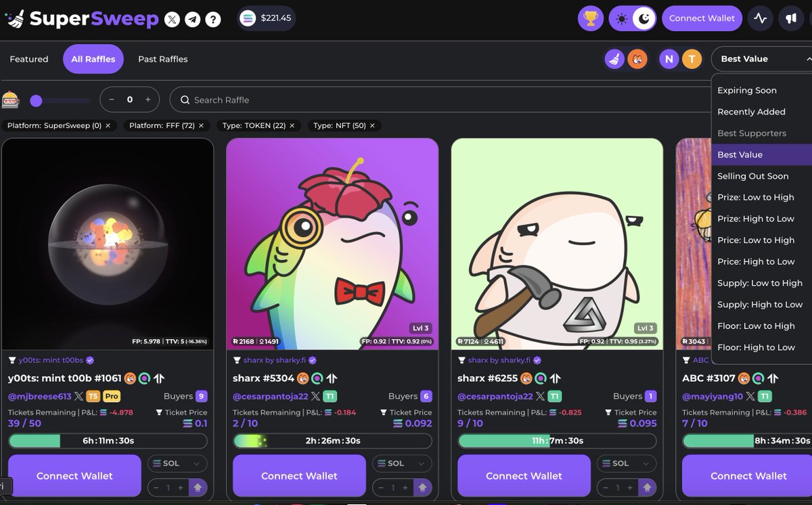812x505 pixels.
Task: Click the T1 badge beside @cesarpantoja22 on sharx #5304
Action: tap(330, 396)
